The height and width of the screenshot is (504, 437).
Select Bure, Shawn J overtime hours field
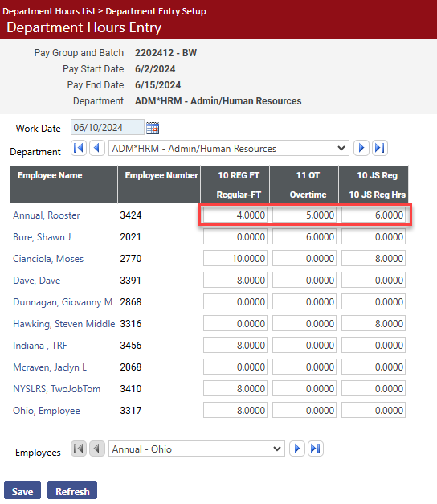(x=304, y=237)
